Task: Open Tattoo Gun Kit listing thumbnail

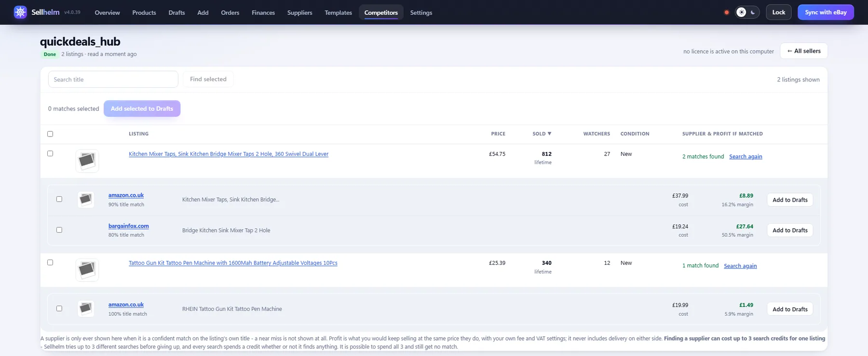Action: click(x=87, y=270)
